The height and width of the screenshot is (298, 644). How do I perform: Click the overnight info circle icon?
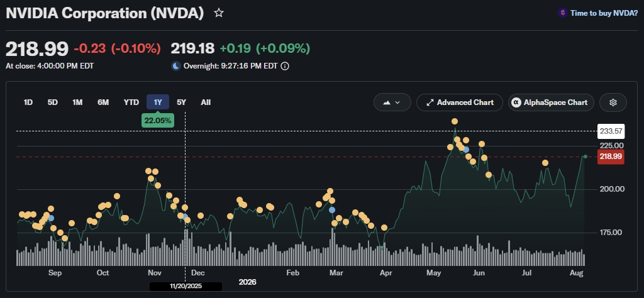(285, 66)
